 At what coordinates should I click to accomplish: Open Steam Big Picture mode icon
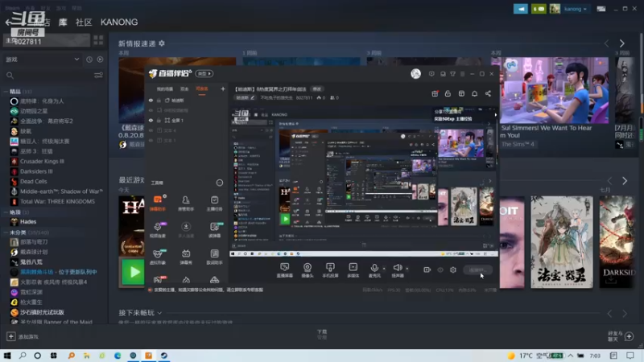tap(601, 9)
